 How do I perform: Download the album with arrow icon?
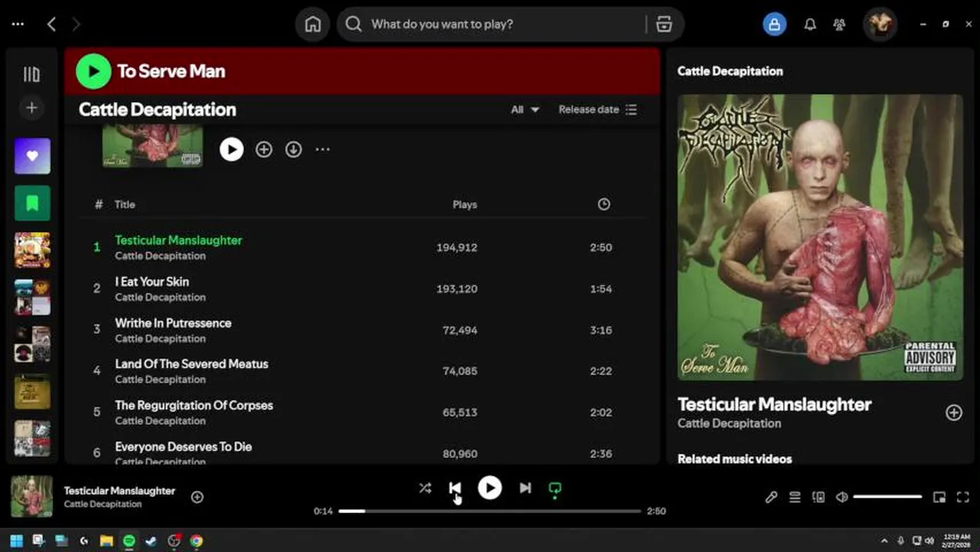294,149
